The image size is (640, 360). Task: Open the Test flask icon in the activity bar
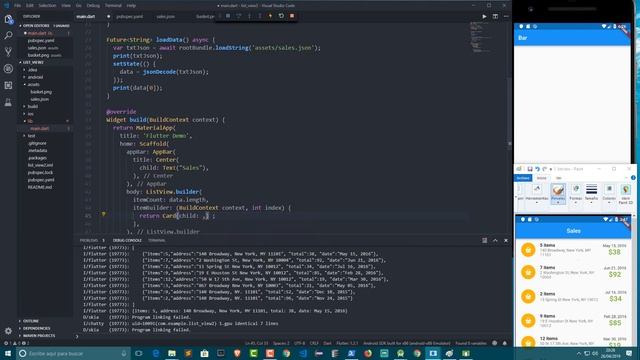(x=8, y=102)
